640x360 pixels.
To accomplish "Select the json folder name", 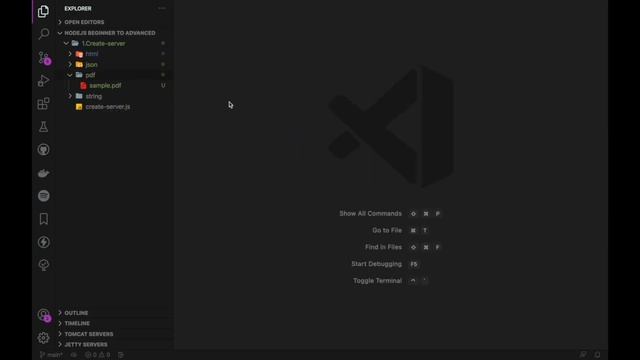I will (x=91, y=64).
